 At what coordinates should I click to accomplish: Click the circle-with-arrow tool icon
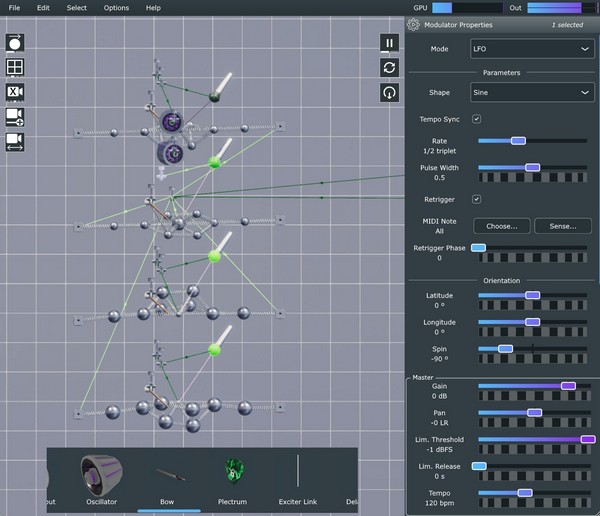pos(15,43)
